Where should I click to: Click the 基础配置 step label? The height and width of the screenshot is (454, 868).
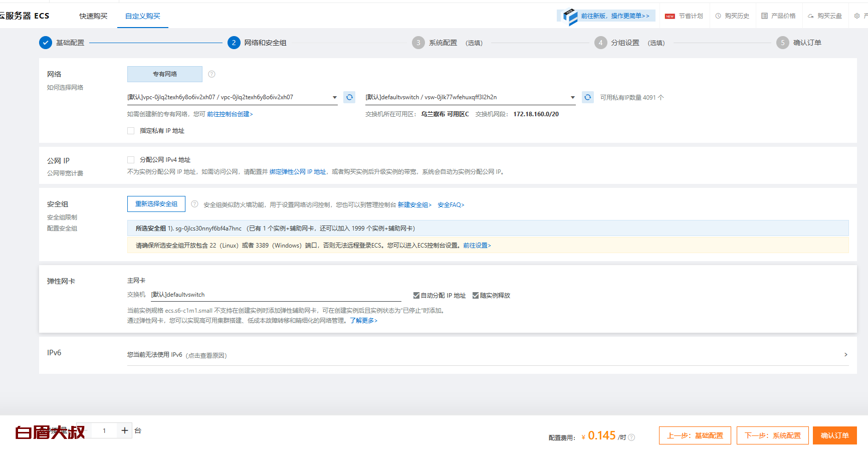pos(70,43)
